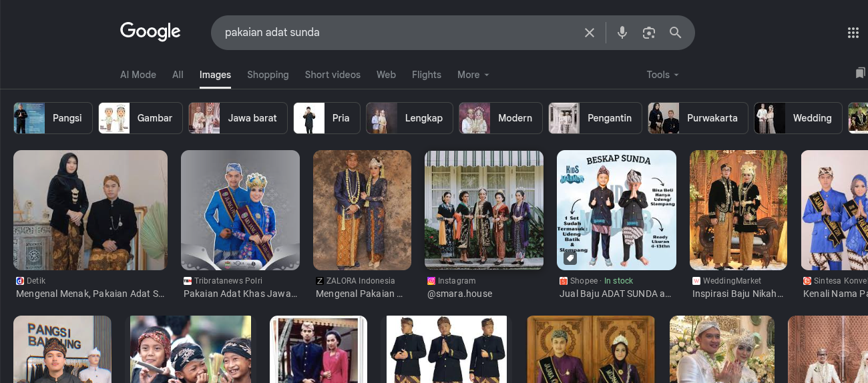Click the WeddingMarket source favicon
Image resolution: width=868 pixels, height=383 pixels.
[x=696, y=281]
